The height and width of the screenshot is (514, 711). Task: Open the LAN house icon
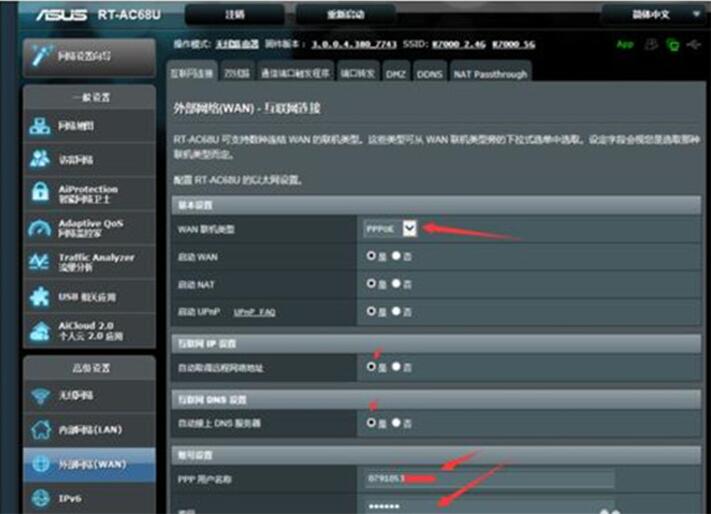41,429
